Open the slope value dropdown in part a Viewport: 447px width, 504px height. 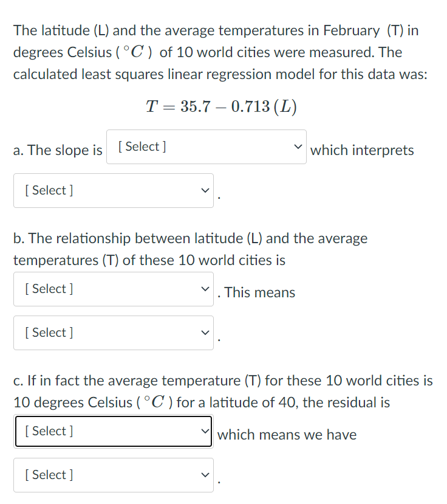click(206, 146)
